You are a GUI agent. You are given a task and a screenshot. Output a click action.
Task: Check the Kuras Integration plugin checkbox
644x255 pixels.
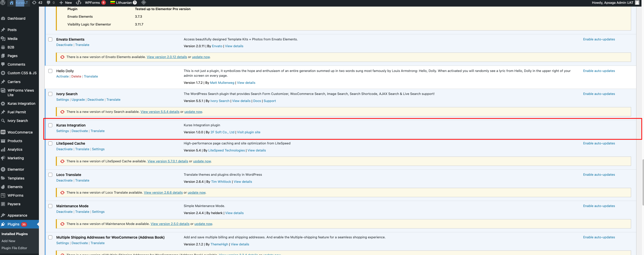(x=50, y=125)
